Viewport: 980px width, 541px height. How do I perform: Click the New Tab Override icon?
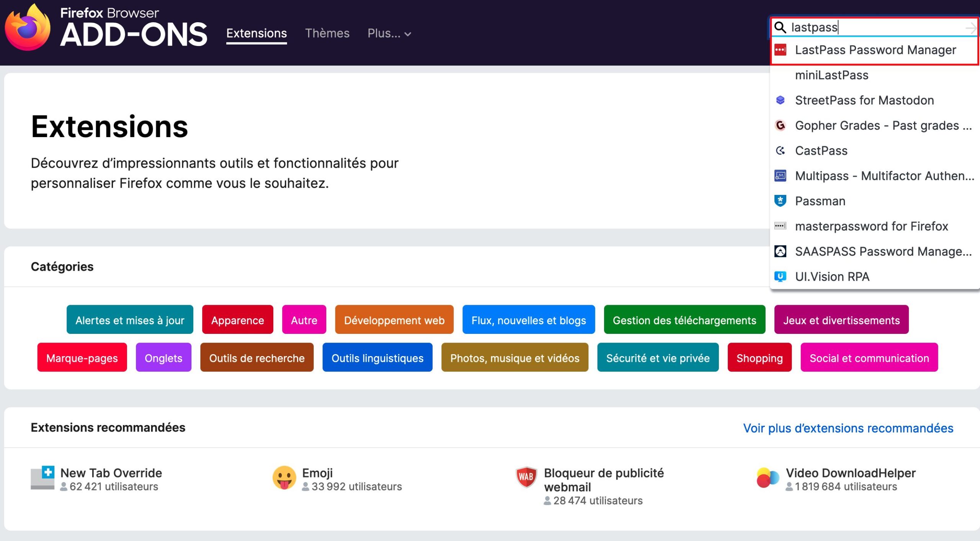tap(42, 478)
